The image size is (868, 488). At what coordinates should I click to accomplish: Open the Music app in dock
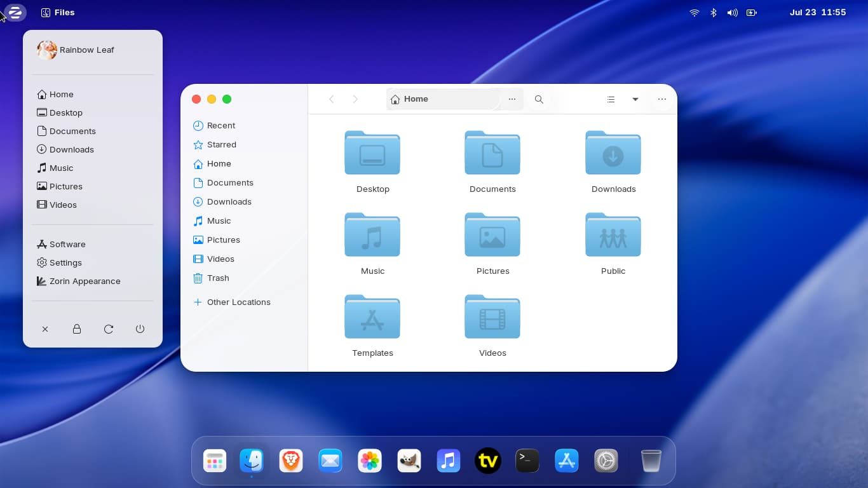pos(449,461)
